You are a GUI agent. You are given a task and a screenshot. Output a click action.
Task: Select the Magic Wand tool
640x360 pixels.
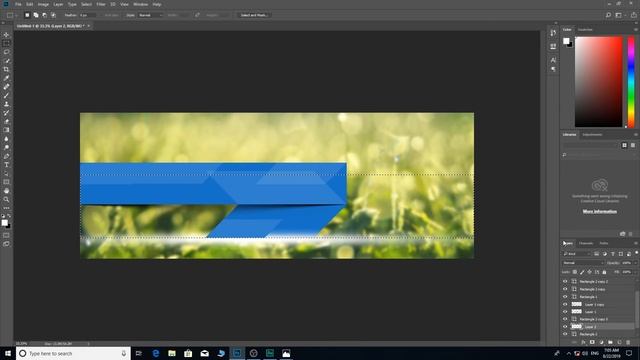click(x=6, y=61)
